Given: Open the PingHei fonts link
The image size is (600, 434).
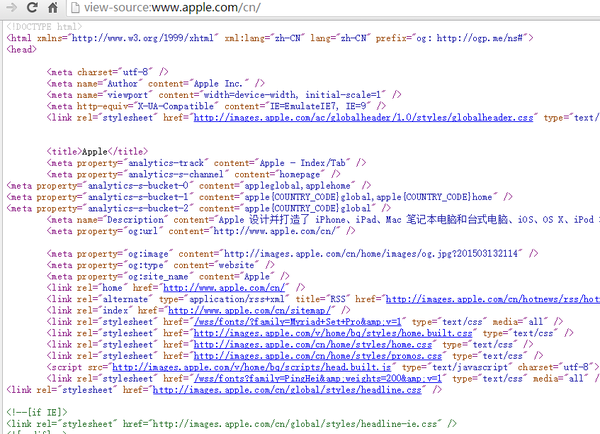Looking at the screenshot, I should click(318, 379).
